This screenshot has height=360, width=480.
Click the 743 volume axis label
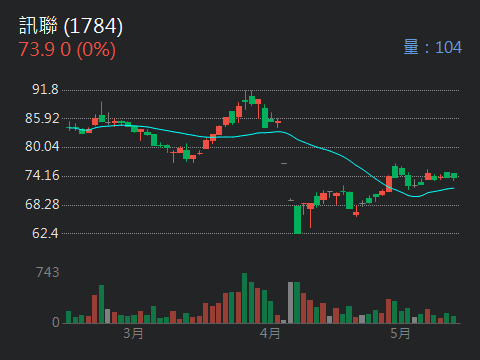(48, 272)
